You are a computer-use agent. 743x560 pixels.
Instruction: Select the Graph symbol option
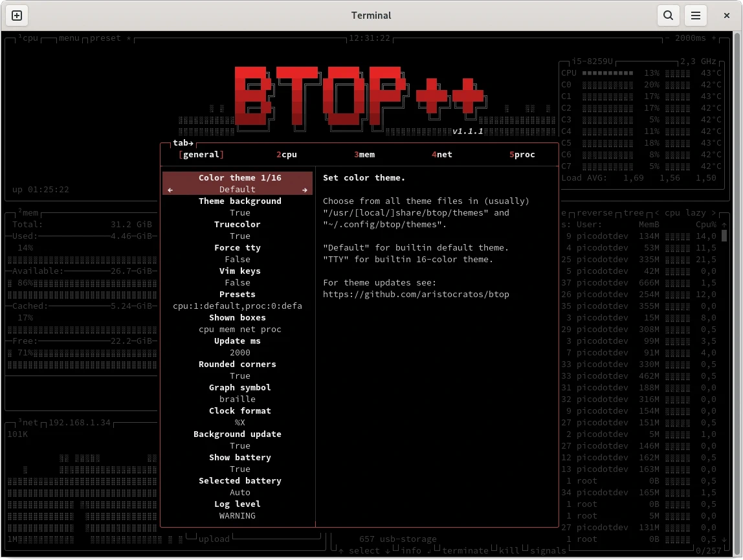tap(239, 388)
